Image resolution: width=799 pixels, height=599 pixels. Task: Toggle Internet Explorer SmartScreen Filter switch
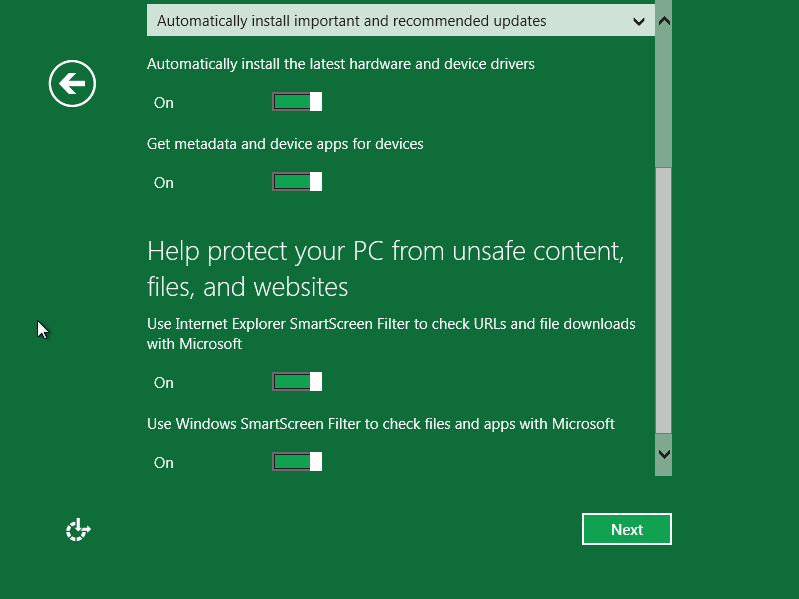pyautogui.click(x=297, y=382)
